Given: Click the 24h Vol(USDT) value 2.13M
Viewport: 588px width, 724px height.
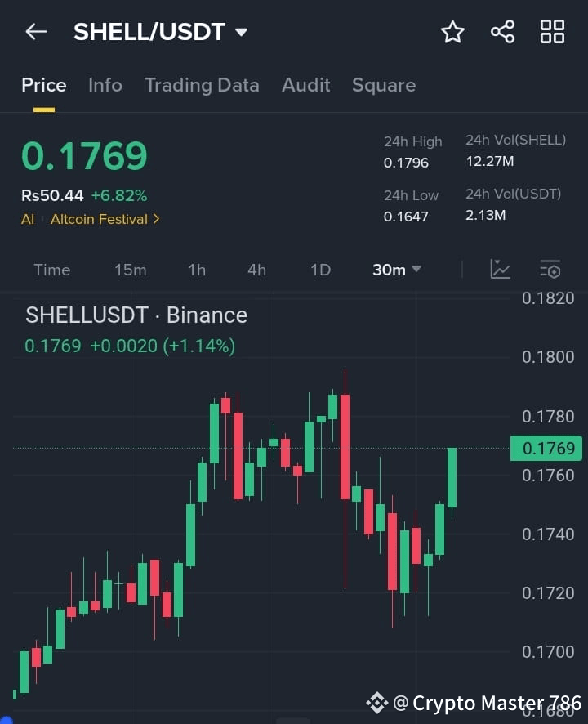Looking at the screenshot, I should (486, 215).
